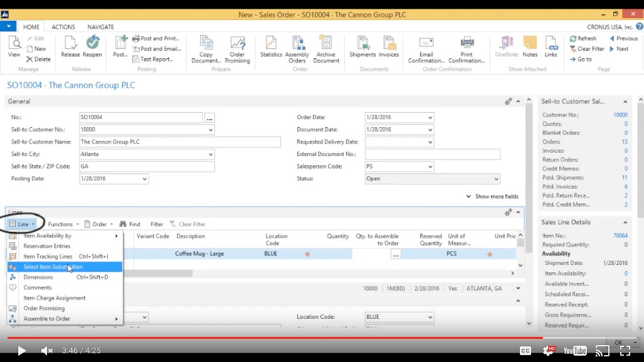Open Requested Delivery Date dropdown

click(430, 142)
